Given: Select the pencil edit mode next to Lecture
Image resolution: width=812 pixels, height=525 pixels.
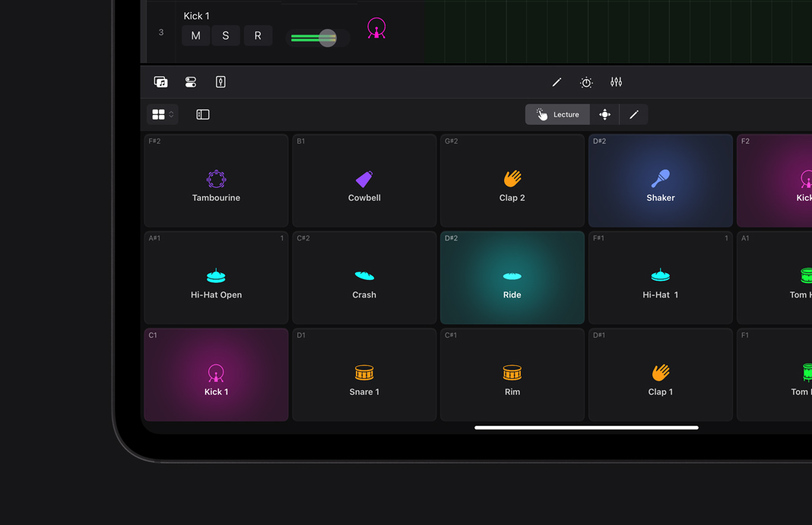Looking at the screenshot, I should [x=634, y=114].
